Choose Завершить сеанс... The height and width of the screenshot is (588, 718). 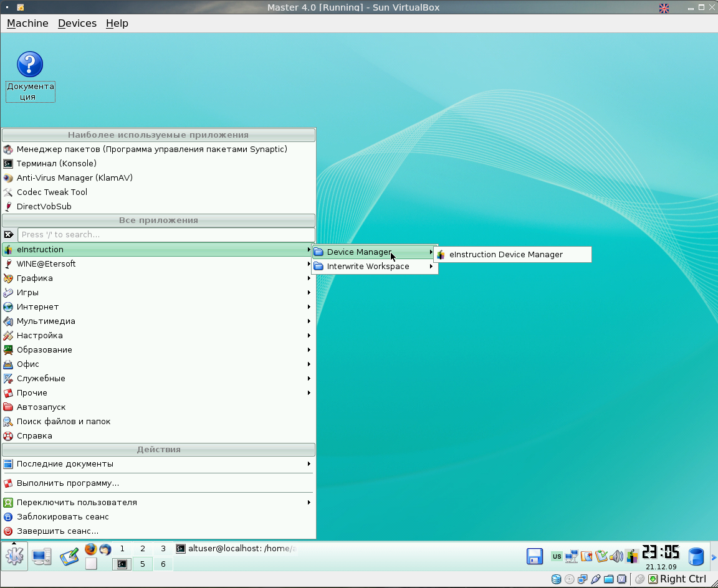click(158, 531)
